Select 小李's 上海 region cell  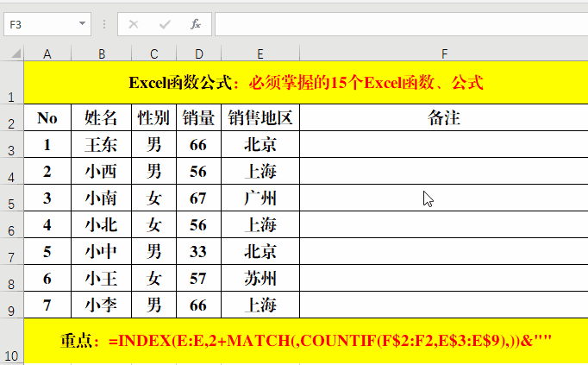tap(260, 305)
